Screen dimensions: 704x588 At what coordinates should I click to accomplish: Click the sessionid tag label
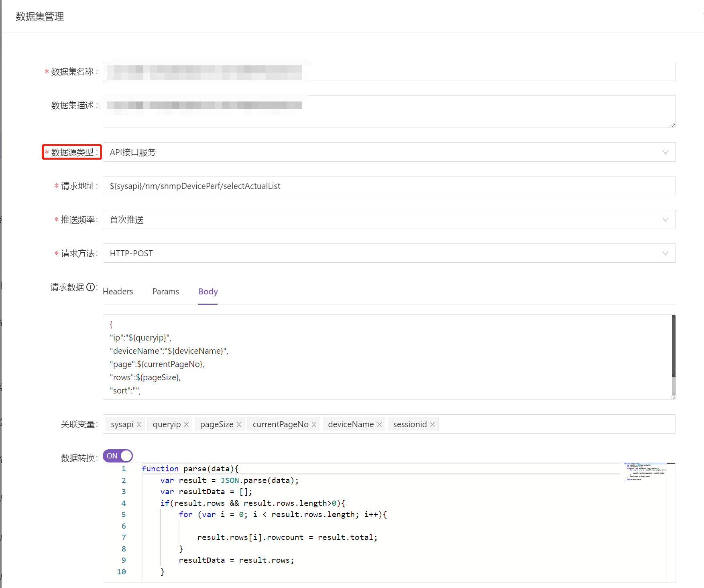(410, 424)
